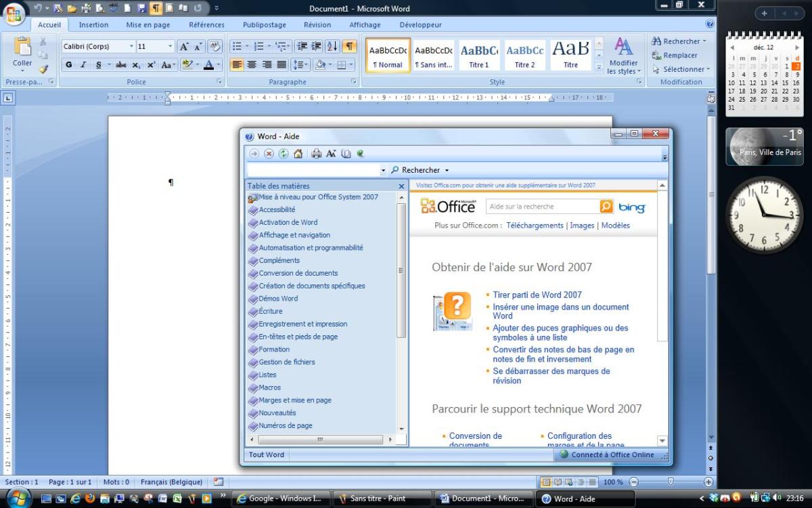Apply superscript formatting

click(x=151, y=65)
